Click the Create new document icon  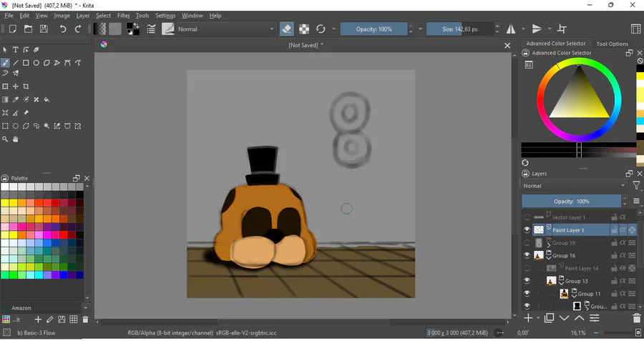pos(13,29)
